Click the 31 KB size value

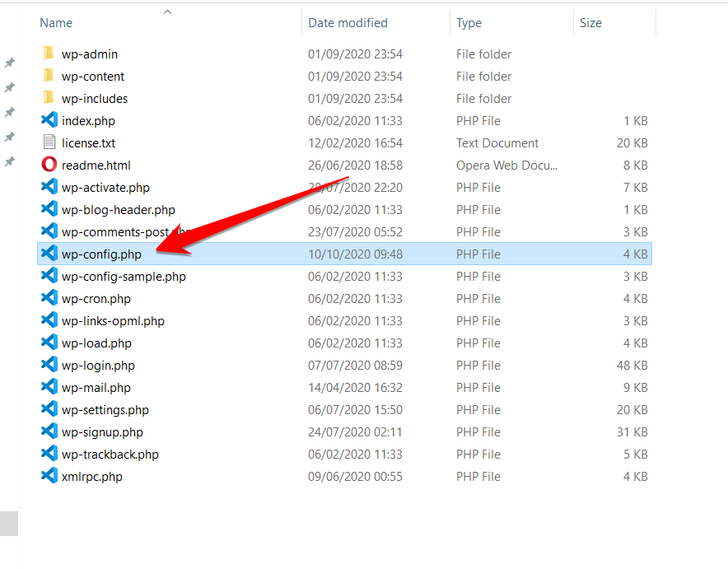[632, 432]
